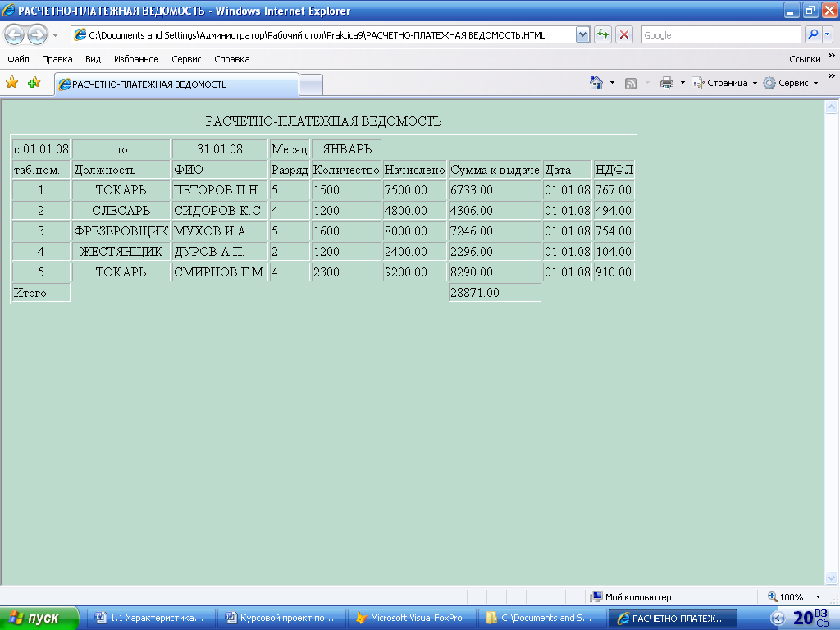
Task: Click the tray expand arrow icon
Action: click(x=778, y=619)
